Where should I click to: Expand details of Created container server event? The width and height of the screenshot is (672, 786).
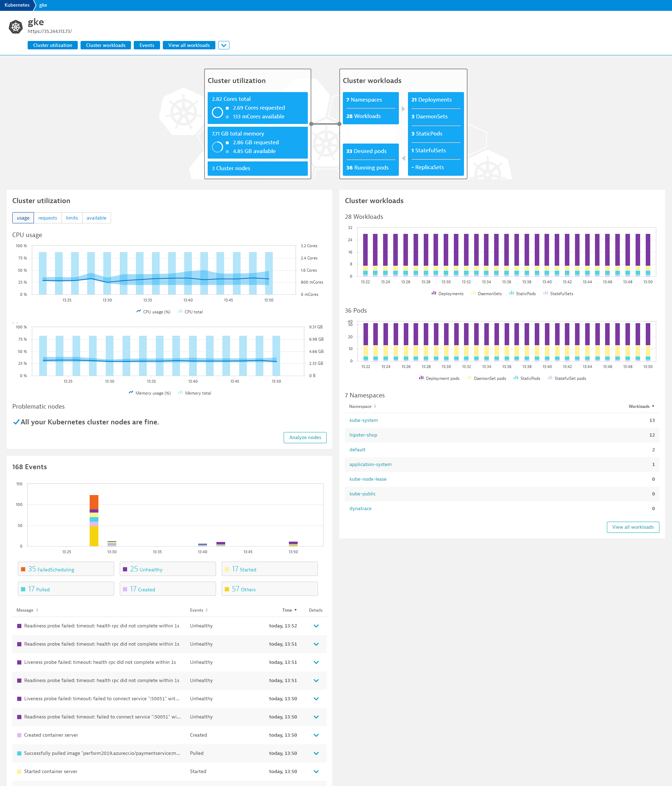(x=316, y=735)
